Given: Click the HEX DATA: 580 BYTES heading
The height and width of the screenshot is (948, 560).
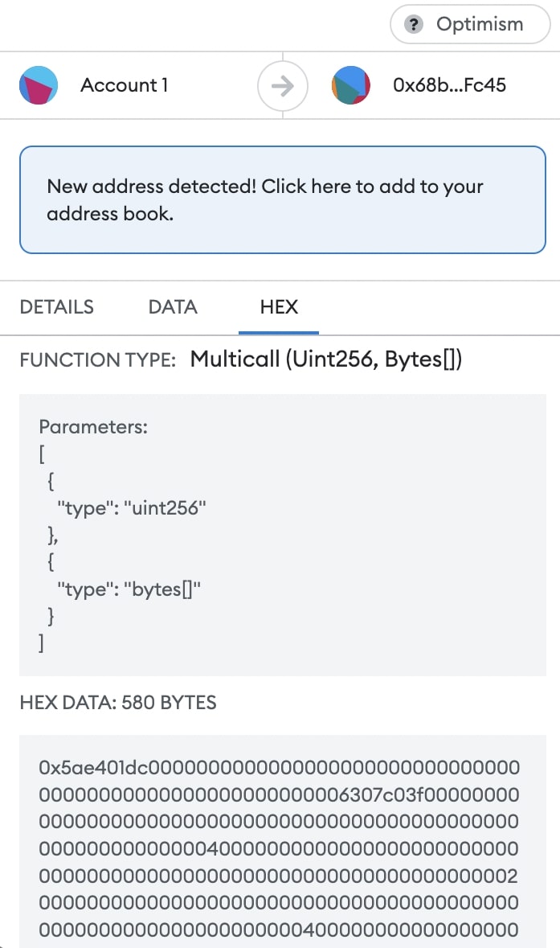Looking at the screenshot, I should point(118,702).
